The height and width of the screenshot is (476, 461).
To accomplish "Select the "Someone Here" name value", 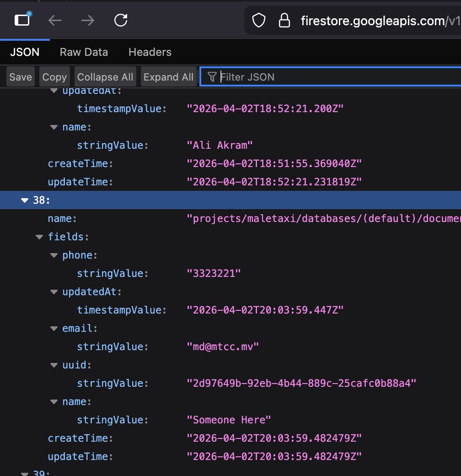I will click(x=229, y=420).
